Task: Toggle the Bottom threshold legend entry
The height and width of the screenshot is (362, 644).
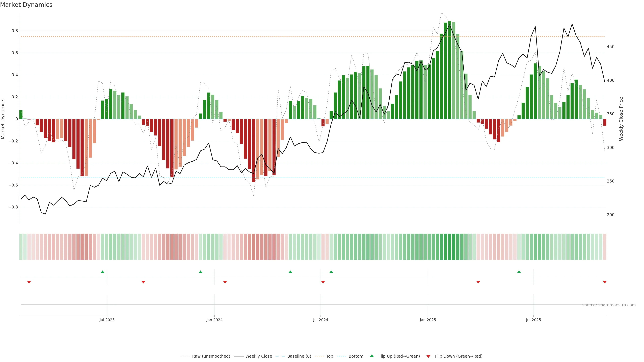Action: (356, 356)
